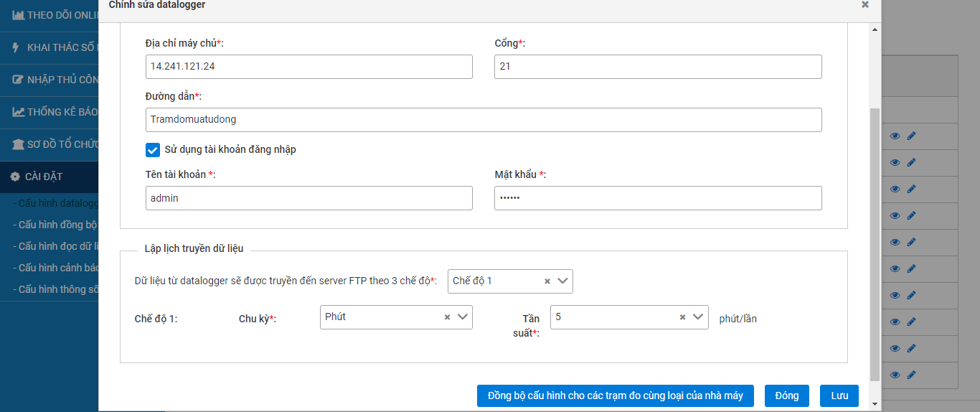Click the Đường dẫn field containing Tramdomuatudong
Screen dimensions: 980x412
pos(483,120)
